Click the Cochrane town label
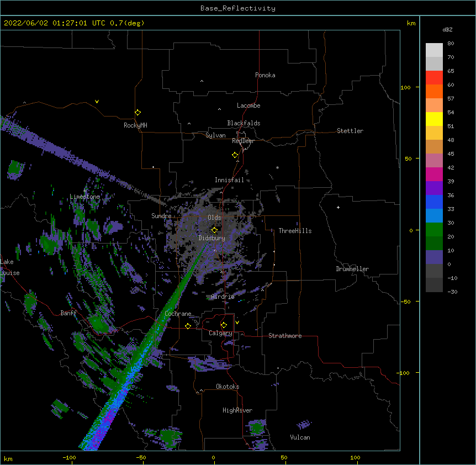The height and width of the screenshot is (465, 476). click(178, 314)
